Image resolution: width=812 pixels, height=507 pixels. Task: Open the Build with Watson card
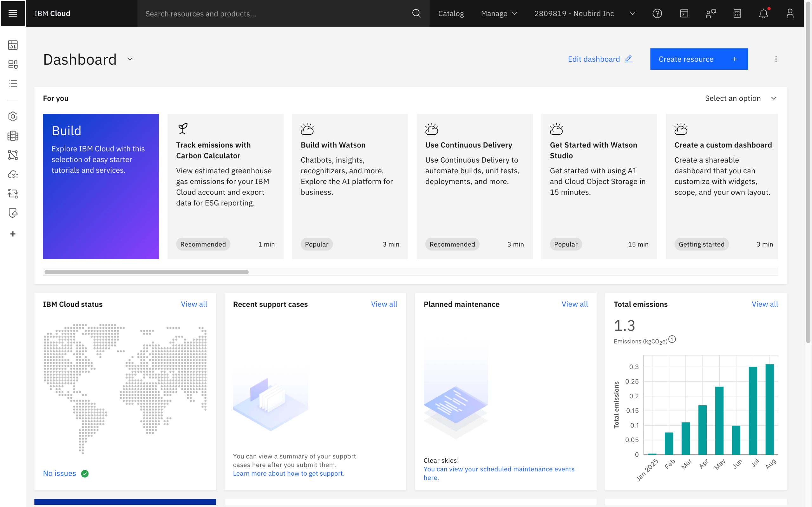click(350, 186)
